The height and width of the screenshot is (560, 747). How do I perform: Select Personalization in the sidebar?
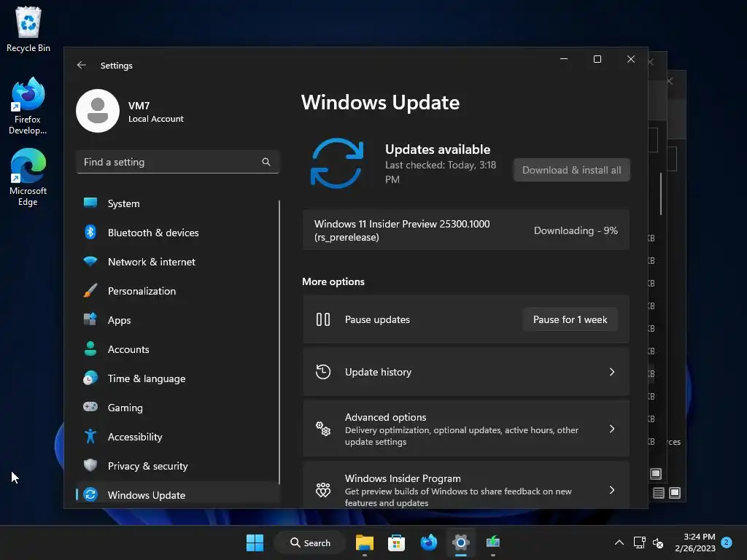(177, 291)
